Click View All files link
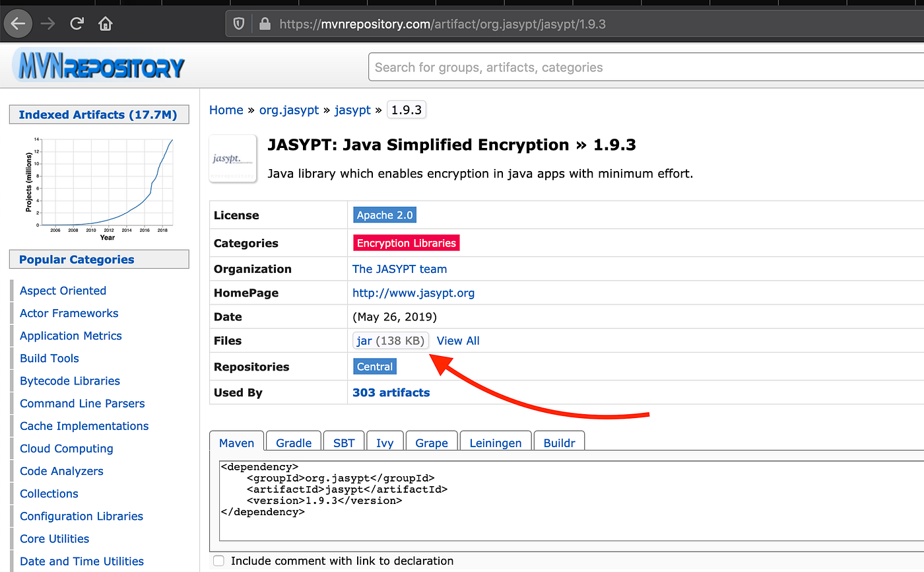The width and height of the screenshot is (924, 572). click(458, 340)
